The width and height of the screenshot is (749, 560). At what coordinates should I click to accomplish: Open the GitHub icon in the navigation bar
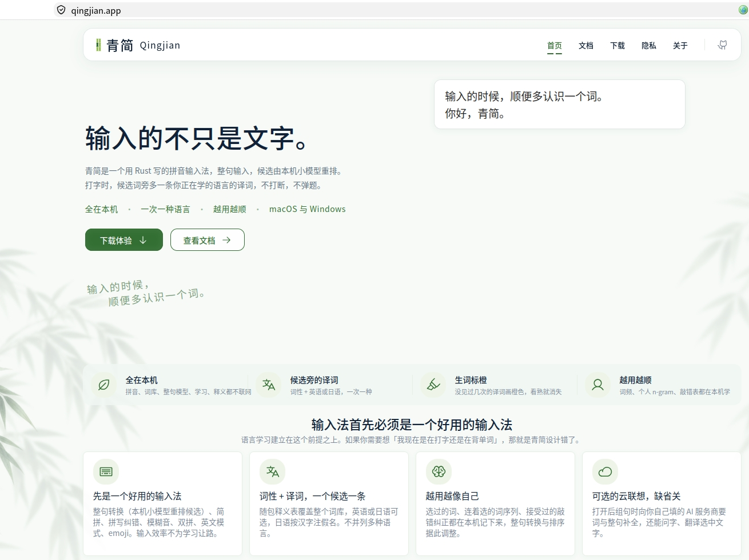(x=723, y=45)
